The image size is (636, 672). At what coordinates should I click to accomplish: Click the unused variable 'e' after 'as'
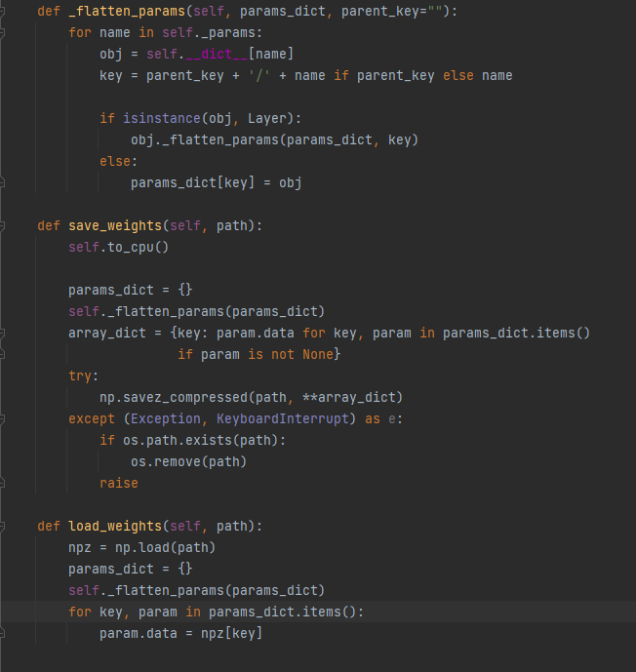click(x=392, y=418)
